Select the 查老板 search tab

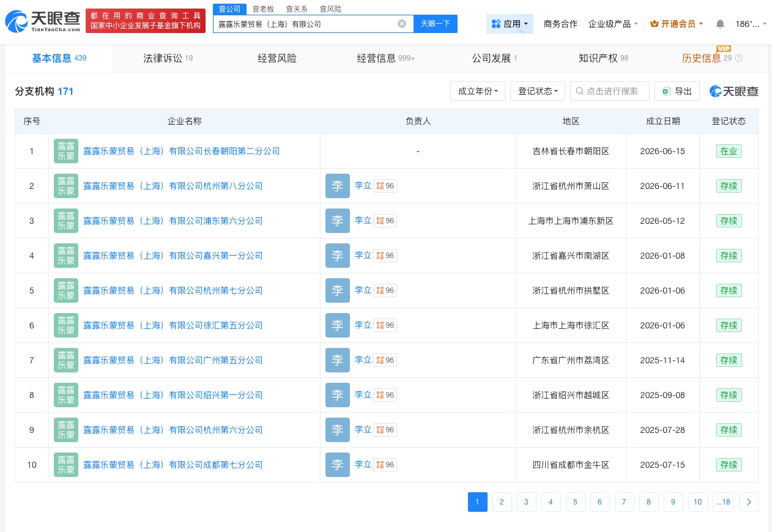[264, 9]
